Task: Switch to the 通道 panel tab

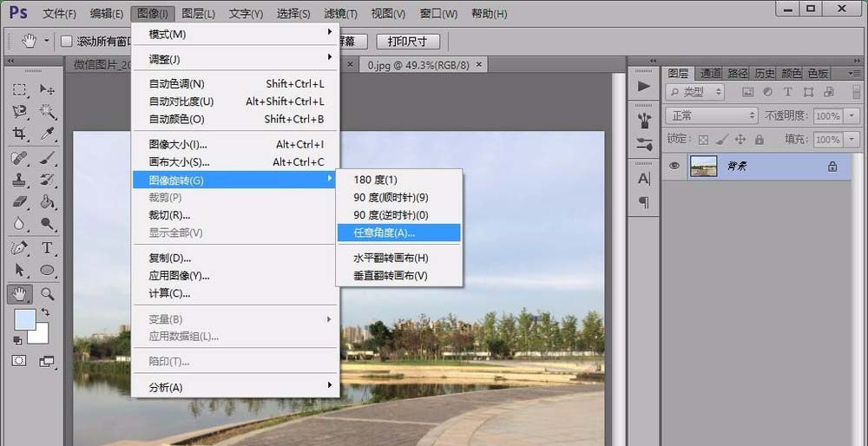Action: 711,74
